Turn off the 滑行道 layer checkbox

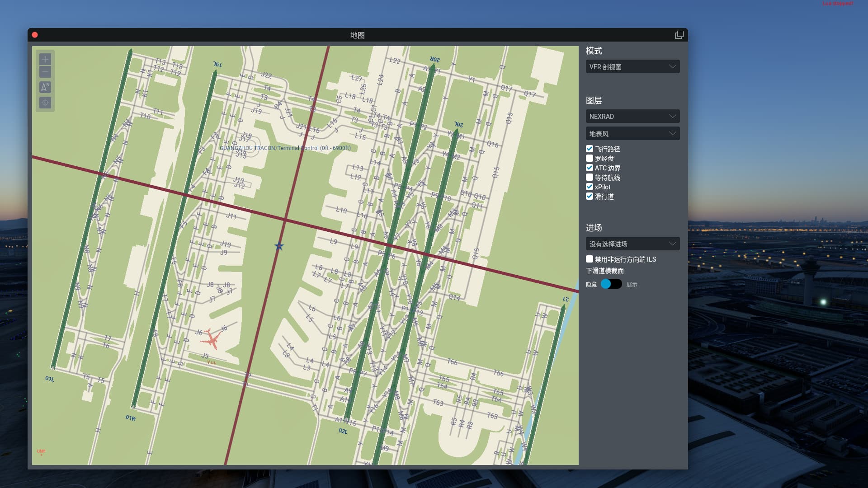point(590,196)
